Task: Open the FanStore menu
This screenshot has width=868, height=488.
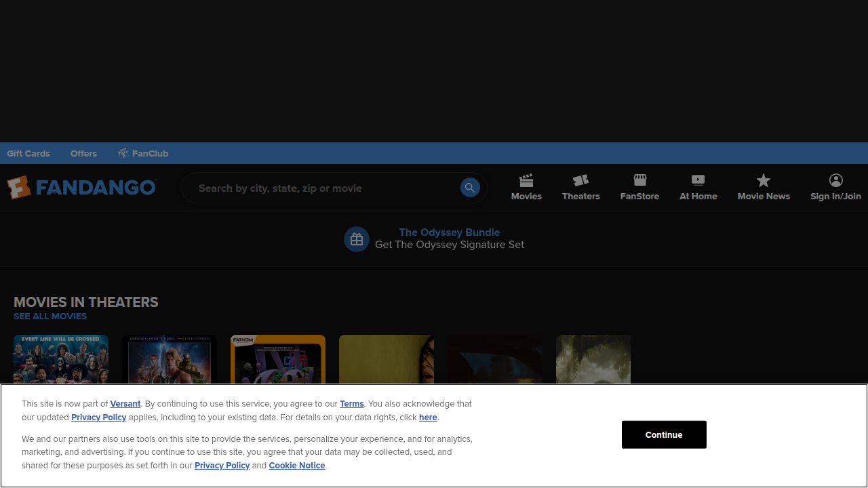Action: pyautogui.click(x=639, y=188)
